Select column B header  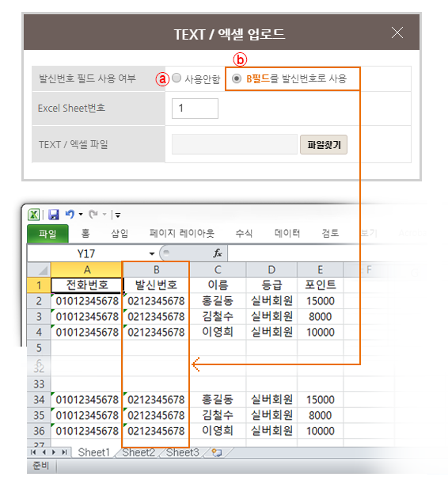[x=156, y=270]
